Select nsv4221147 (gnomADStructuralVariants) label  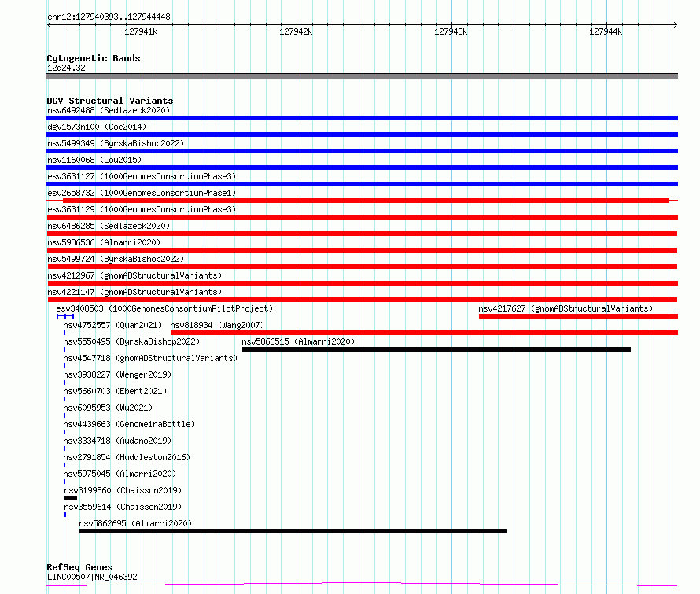point(134,292)
